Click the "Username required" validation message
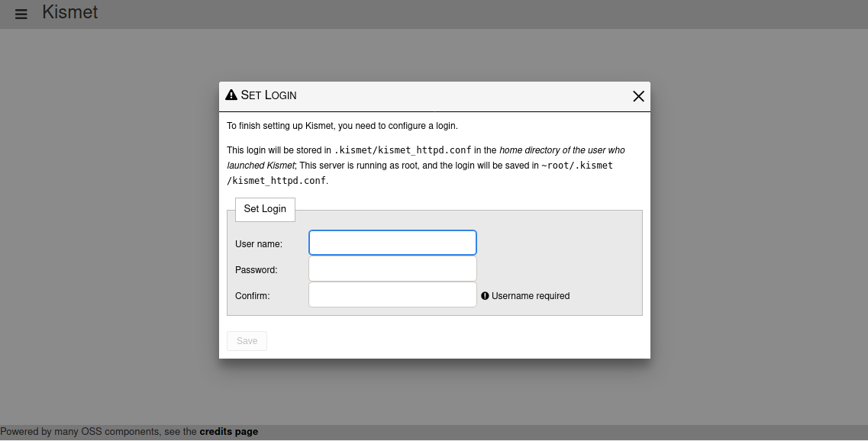This screenshot has width=868, height=441. click(x=531, y=296)
